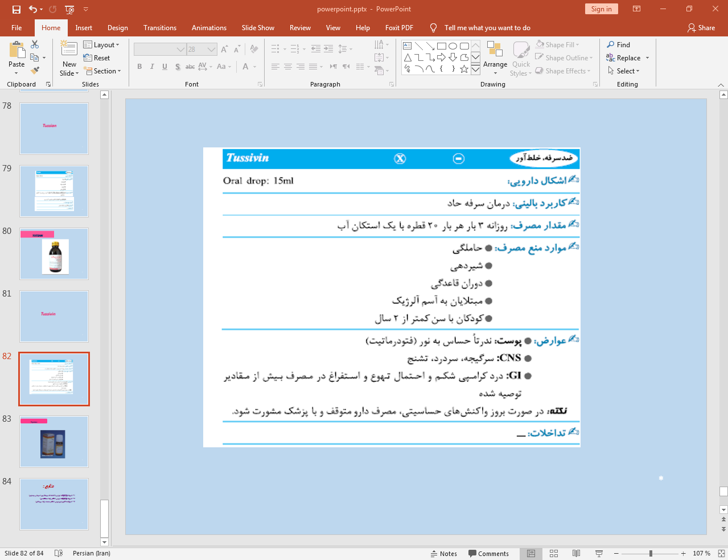
Task: Click the Share button
Action: tap(701, 28)
